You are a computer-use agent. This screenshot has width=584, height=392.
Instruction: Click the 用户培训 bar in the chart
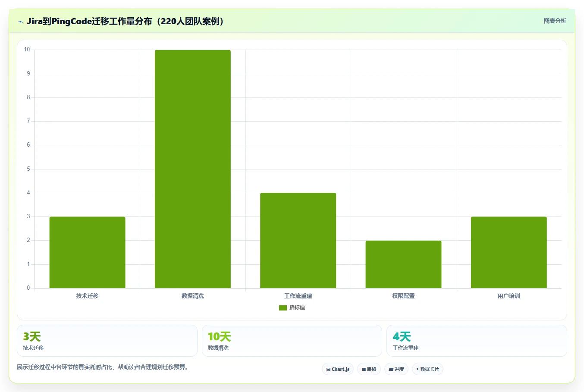[x=509, y=252]
